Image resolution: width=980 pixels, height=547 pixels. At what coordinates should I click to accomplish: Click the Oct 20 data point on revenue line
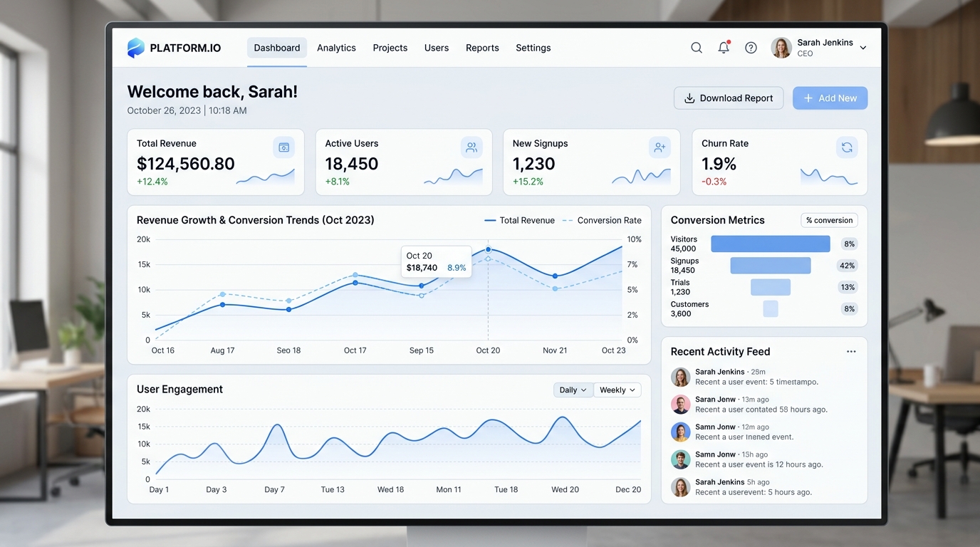coord(488,250)
